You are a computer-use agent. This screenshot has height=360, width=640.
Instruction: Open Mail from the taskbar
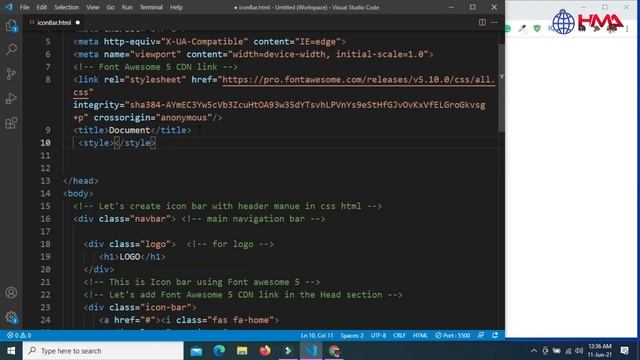tap(196, 351)
